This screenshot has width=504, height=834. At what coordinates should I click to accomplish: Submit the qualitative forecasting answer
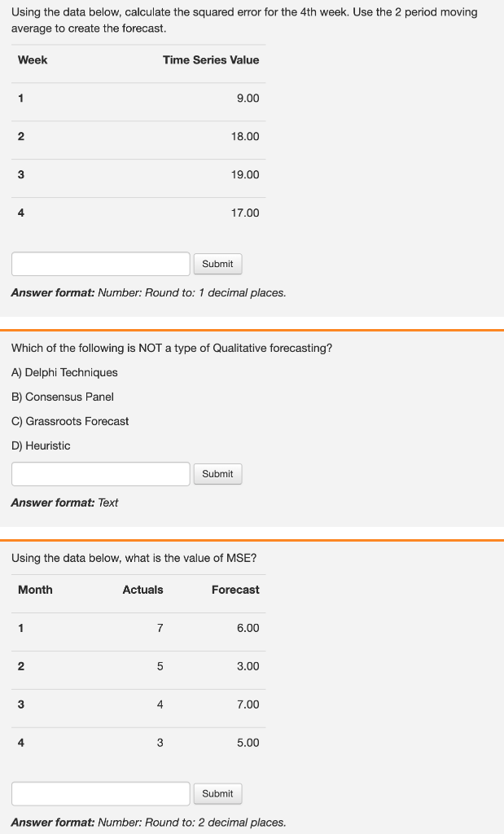217,473
